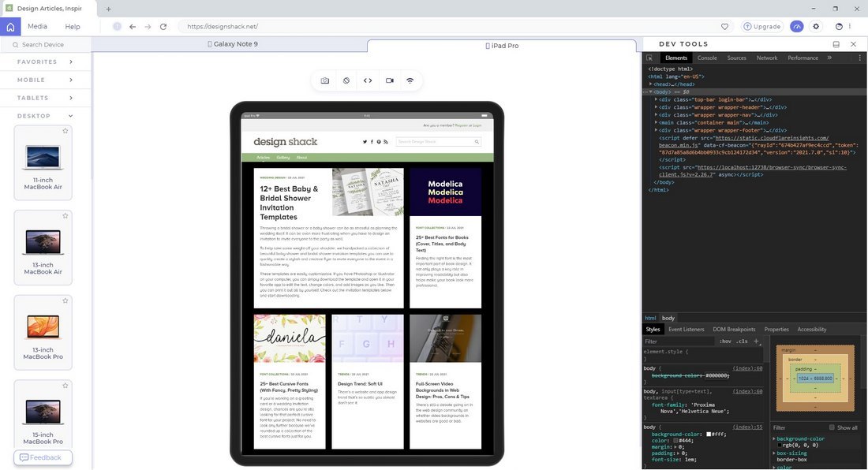Select the iPad Pro device tab
This screenshot has height=470, width=868.
pyautogui.click(x=502, y=46)
